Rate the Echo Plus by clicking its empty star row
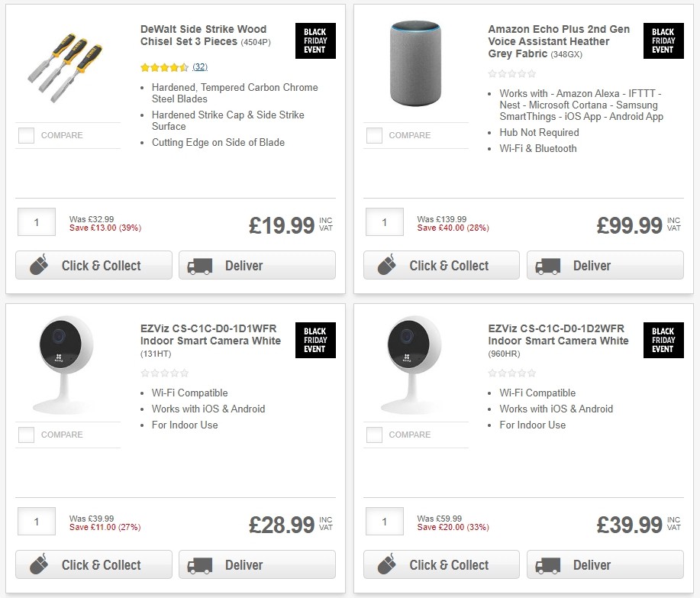This screenshot has width=700, height=598. point(512,73)
